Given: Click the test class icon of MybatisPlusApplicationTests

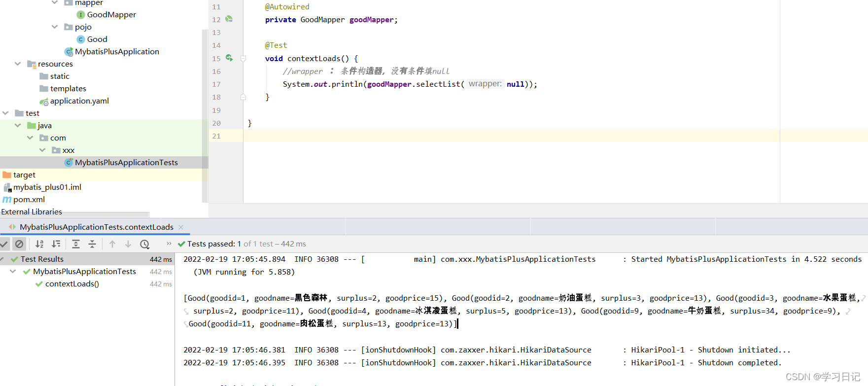Looking at the screenshot, I should tap(69, 163).
